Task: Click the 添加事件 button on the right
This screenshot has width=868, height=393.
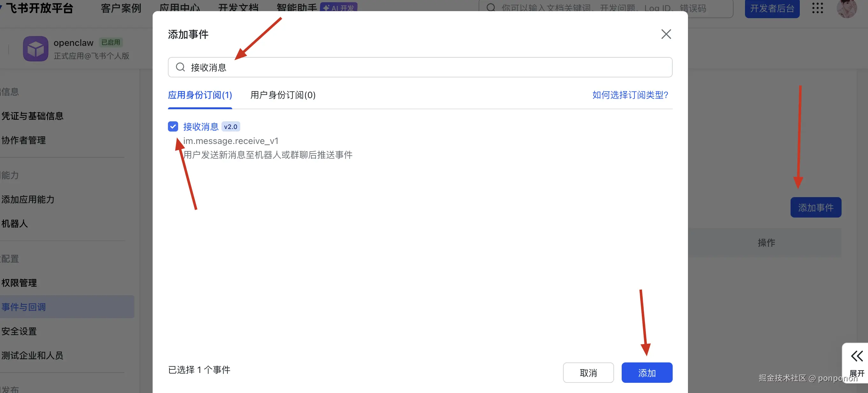Action: [x=815, y=207]
